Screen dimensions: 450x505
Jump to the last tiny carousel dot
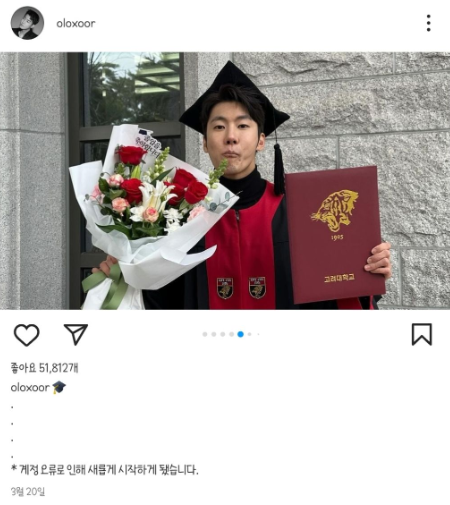click(258, 334)
